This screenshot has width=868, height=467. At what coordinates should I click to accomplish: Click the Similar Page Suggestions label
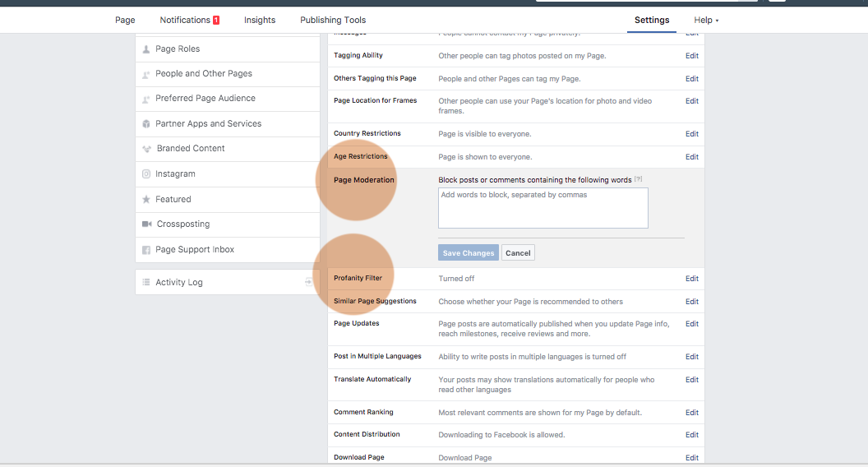[375, 302]
